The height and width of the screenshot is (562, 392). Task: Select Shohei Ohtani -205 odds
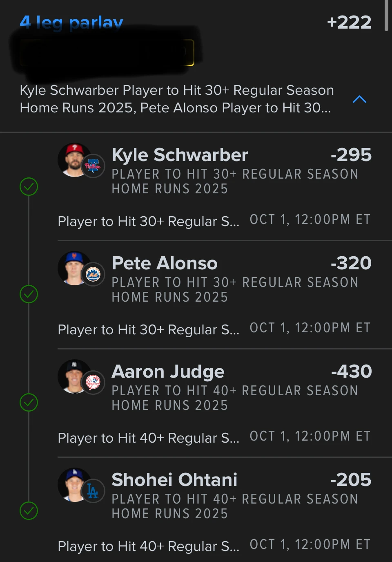point(351,480)
